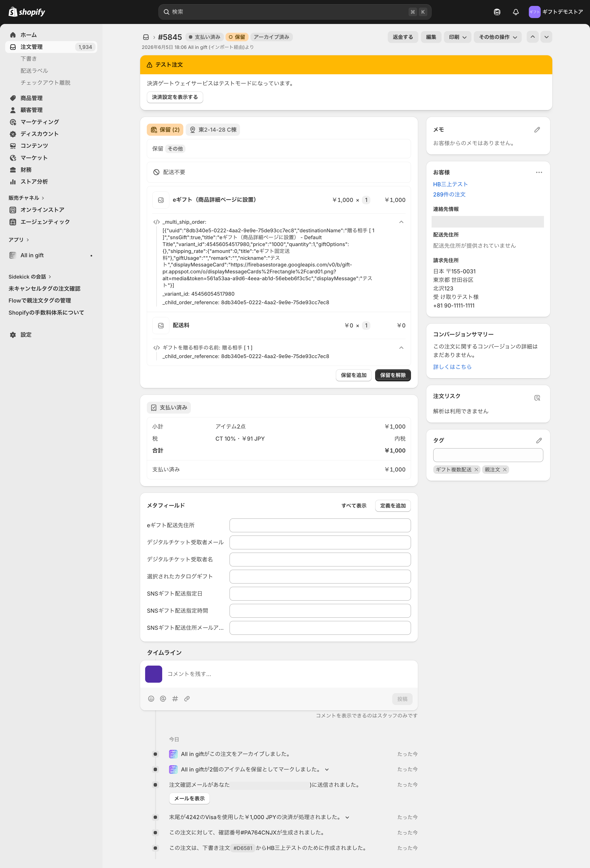Click the ストア分析 bar chart icon

(x=13, y=182)
